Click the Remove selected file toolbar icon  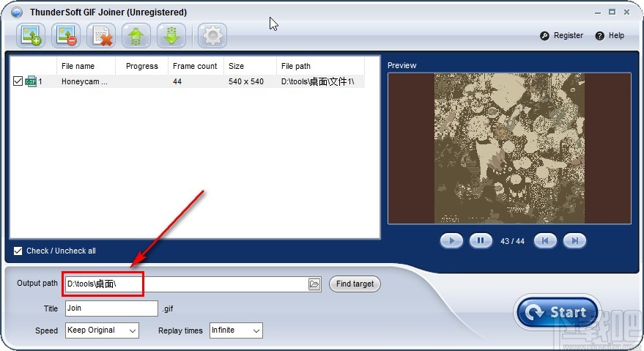click(66, 36)
